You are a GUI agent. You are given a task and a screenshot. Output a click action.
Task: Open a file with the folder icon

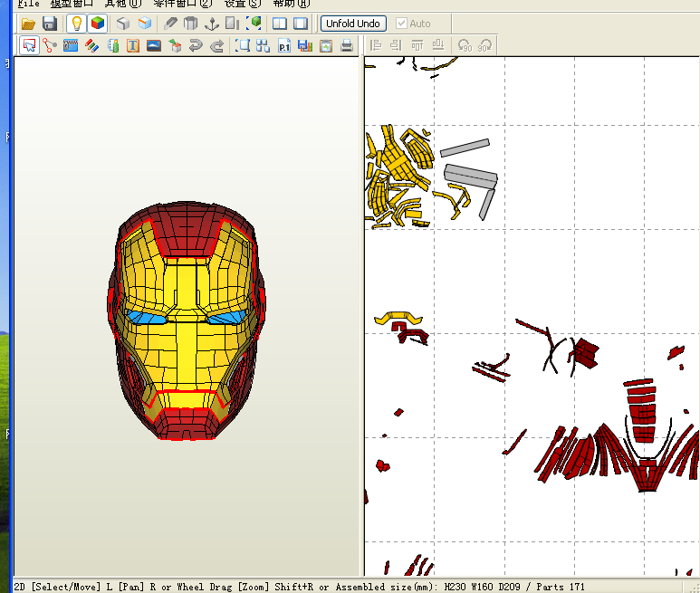[28, 24]
